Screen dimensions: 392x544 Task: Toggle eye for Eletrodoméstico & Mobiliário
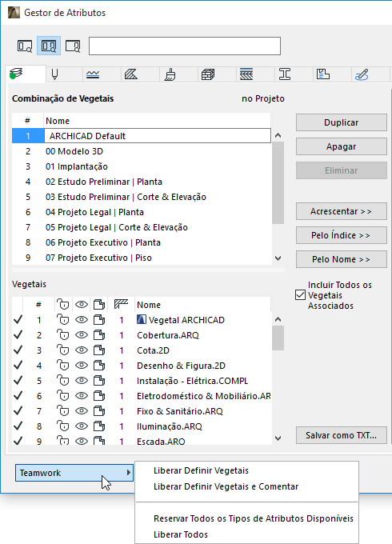82,396
